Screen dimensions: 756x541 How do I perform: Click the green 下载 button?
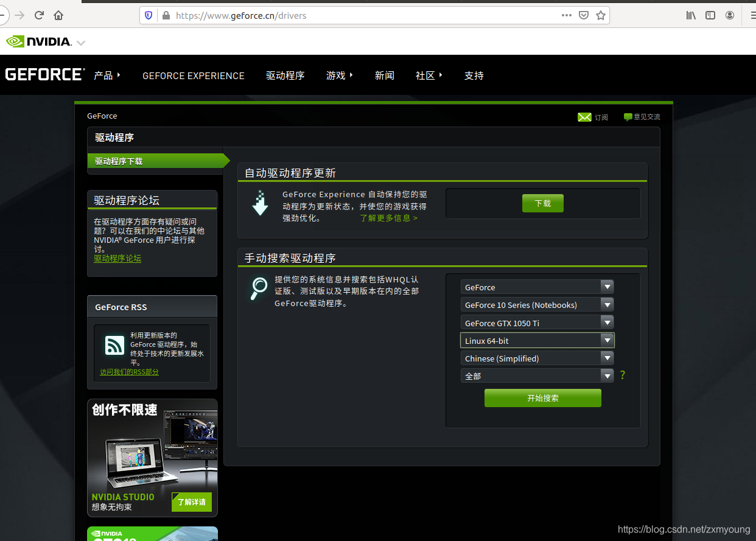pyautogui.click(x=543, y=203)
